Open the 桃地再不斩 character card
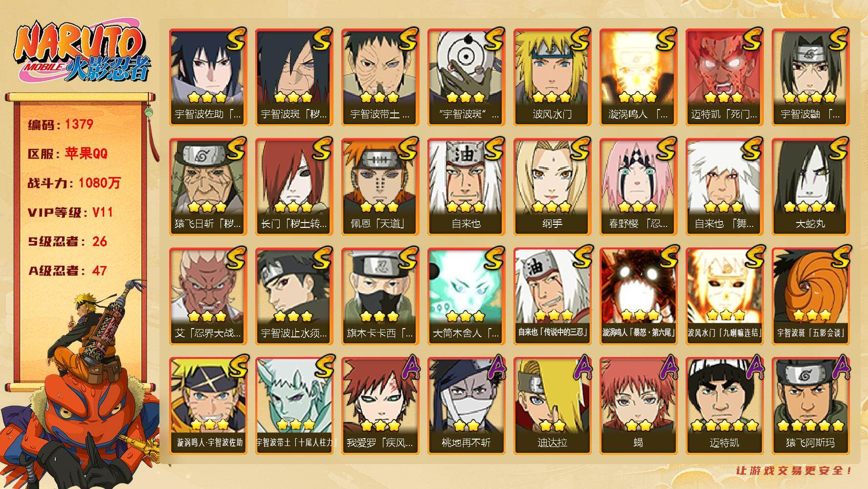The width and height of the screenshot is (868, 489). click(x=466, y=406)
